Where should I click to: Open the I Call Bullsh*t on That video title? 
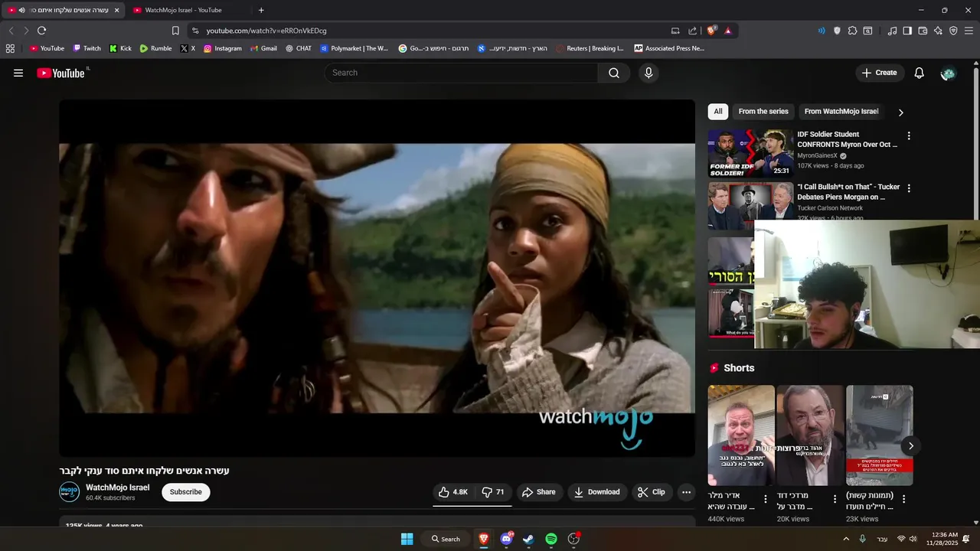click(x=848, y=192)
